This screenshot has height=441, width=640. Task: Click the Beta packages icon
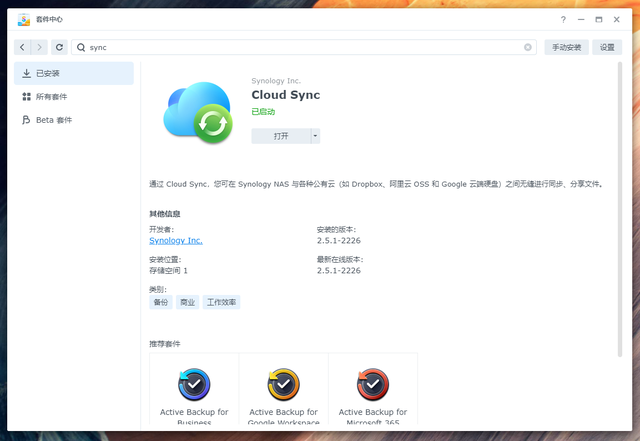27,120
